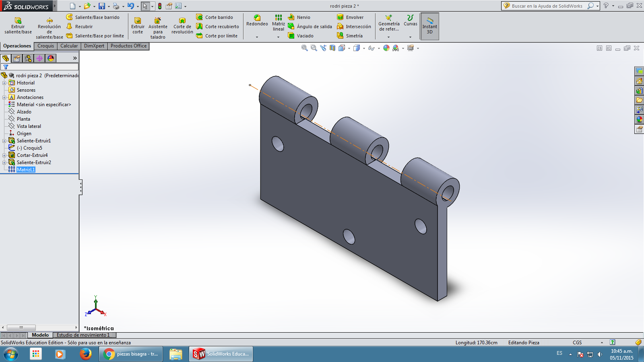644x362 pixels.
Task: Open the appearance color sphere in feature manager tabs
Action: point(51,58)
